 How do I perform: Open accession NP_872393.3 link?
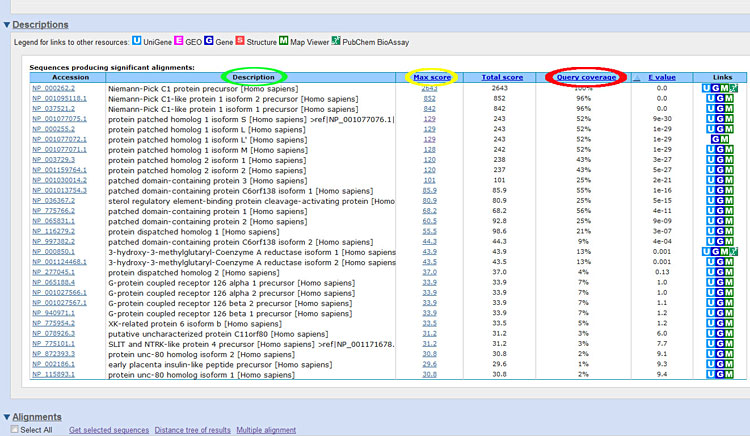(54, 354)
